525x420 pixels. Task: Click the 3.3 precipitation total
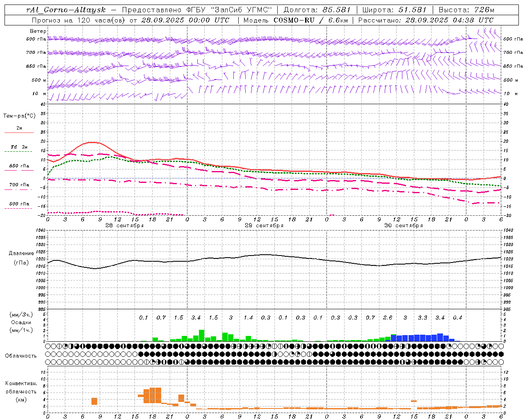point(422,317)
